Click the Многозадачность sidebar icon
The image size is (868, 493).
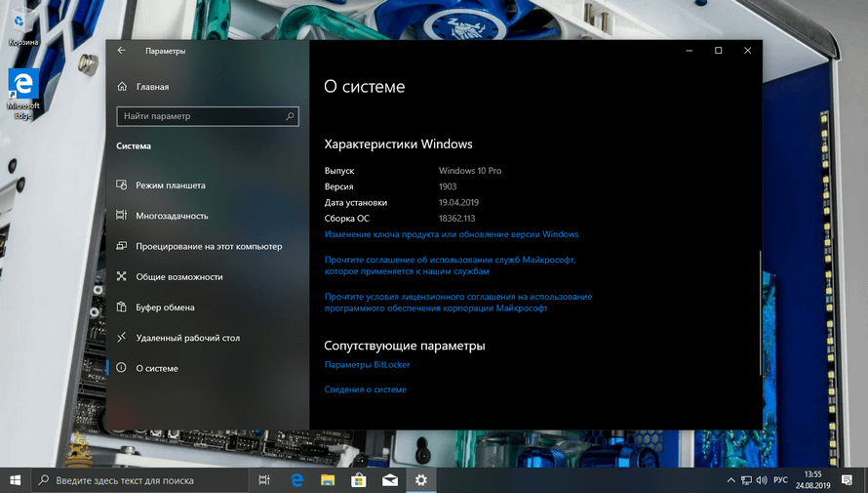[x=121, y=216]
